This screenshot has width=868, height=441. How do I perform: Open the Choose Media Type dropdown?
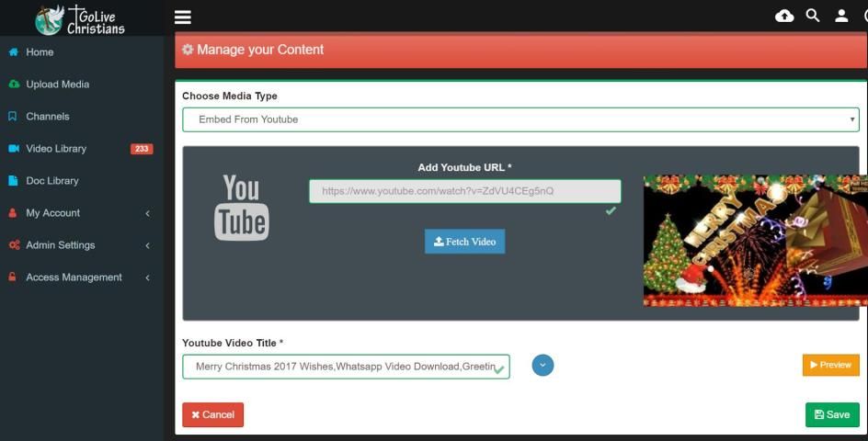(520, 119)
